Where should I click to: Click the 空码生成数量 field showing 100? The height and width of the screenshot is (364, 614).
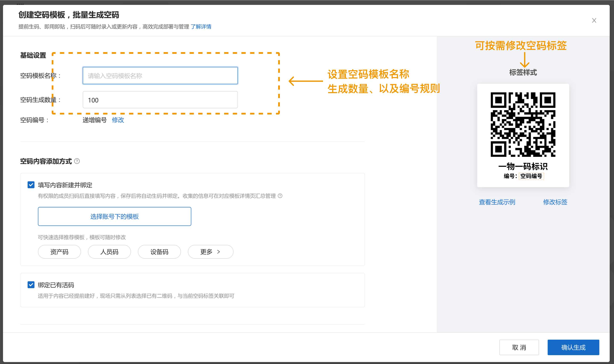click(x=160, y=100)
